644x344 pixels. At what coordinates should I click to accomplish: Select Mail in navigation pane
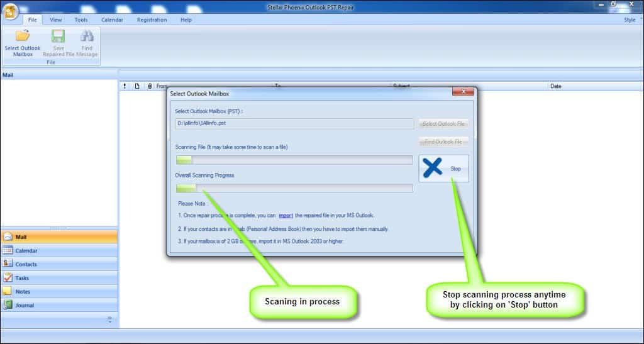pyautogui.click(x=59, y=237)
